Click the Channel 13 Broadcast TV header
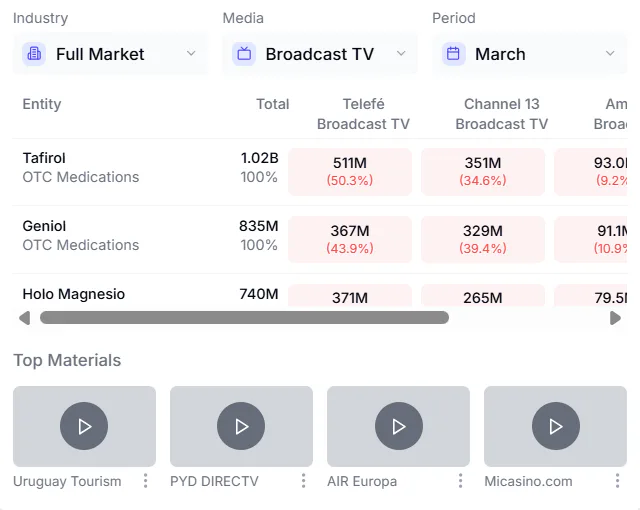640x510 pixels. (x=502, y=114)
